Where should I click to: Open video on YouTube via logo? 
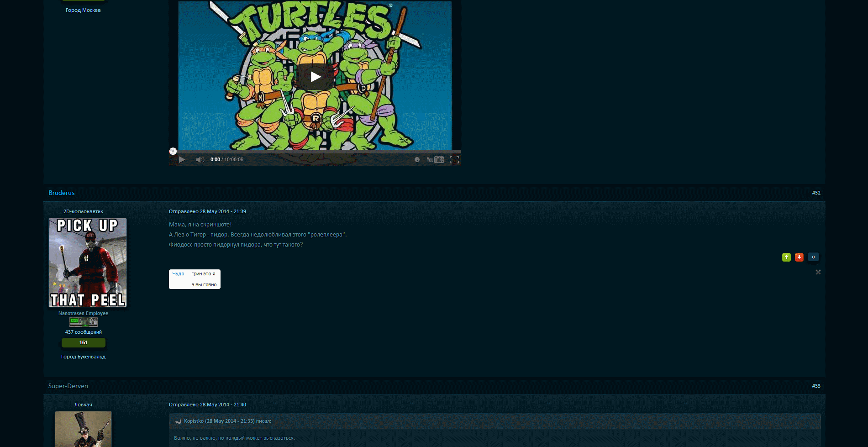coord(435,160)
